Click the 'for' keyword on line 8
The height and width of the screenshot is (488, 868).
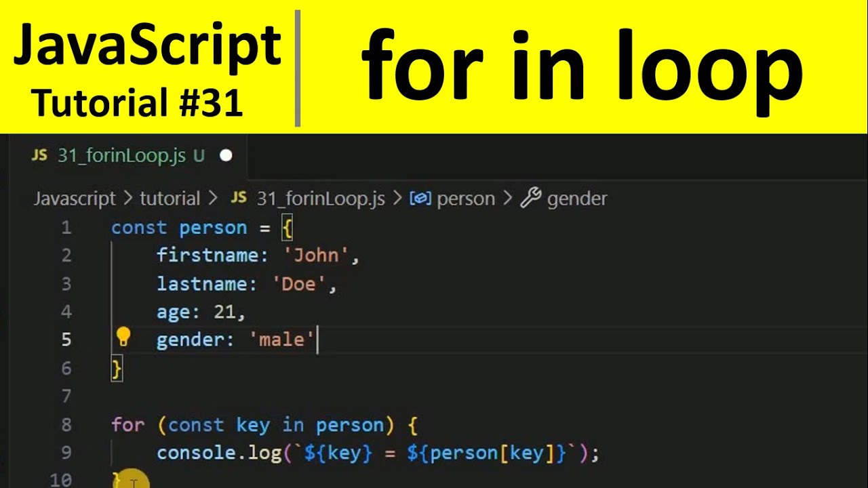128,425
